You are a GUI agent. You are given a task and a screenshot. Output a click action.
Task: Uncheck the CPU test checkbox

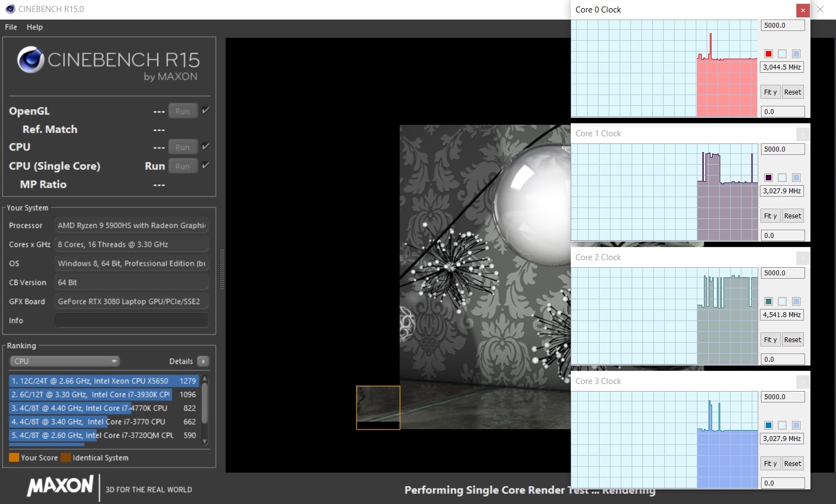(x=205, y=146)
